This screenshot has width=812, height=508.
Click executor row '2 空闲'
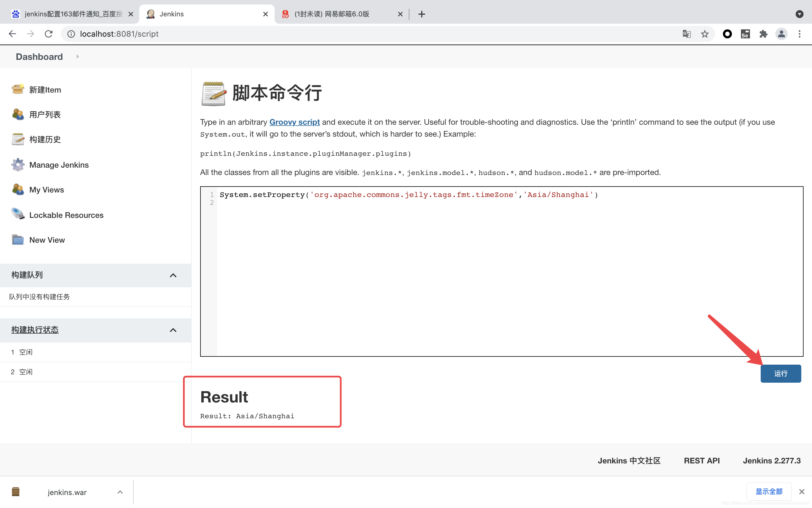click(96, 372)
